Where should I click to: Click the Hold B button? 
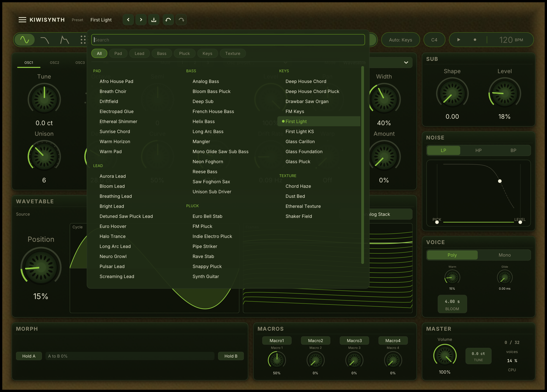click(x=231, y=356)
